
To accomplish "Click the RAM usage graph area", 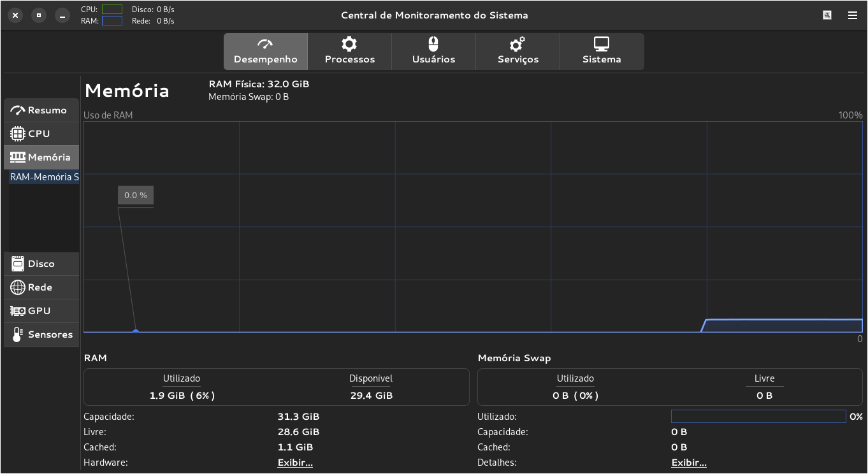I will [472, 226].
